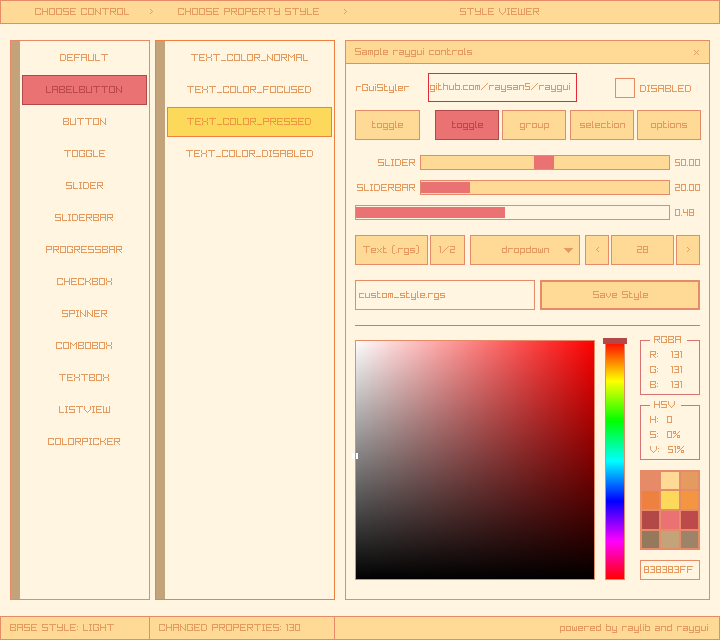The height and width of the screenshot is (640, 720).
Task: Click the spinner left arrow
Action: pos(596,250)
